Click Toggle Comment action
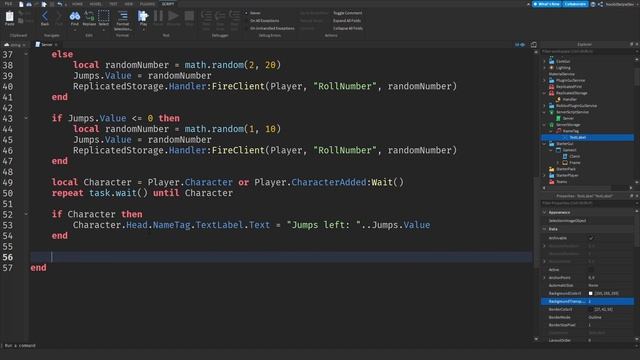Screen dimensions: 640x360 pos(347,13)
